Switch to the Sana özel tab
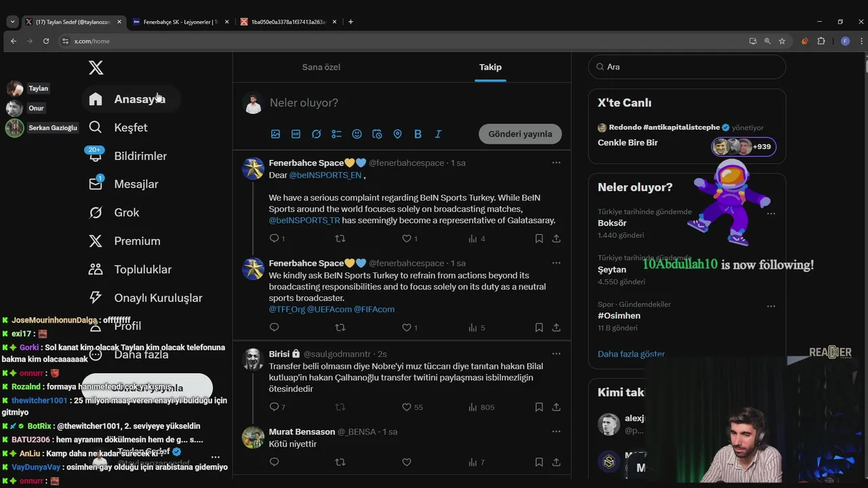The width and height of the screenshot is (868, 488). (321, 67)
